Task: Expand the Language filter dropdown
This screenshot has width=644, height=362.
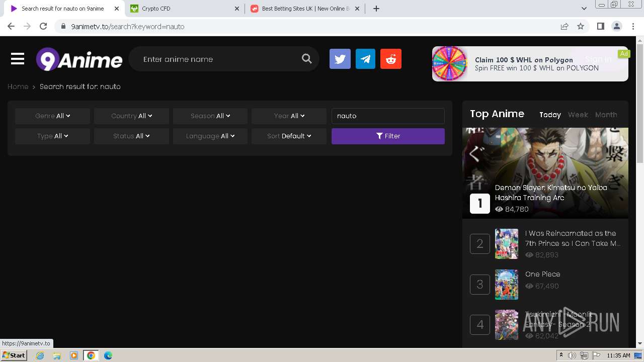Action: click(210, 136)
